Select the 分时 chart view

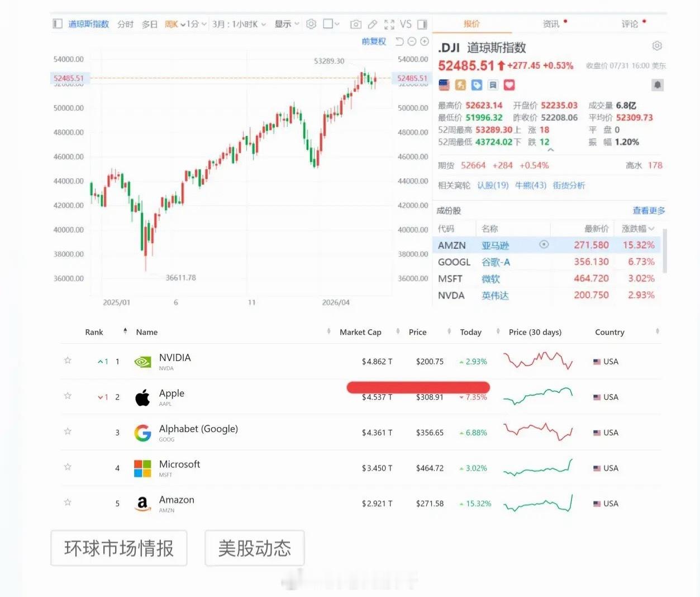125,24
